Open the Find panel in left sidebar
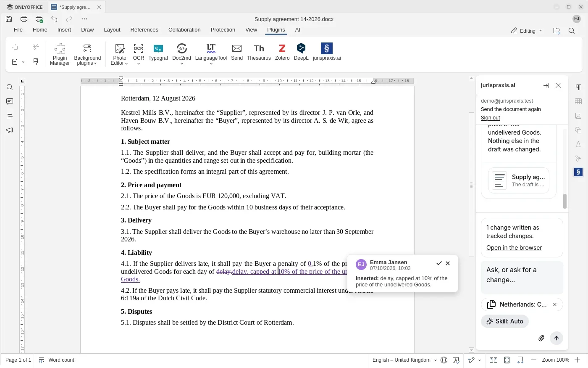 tap(10, 87)
